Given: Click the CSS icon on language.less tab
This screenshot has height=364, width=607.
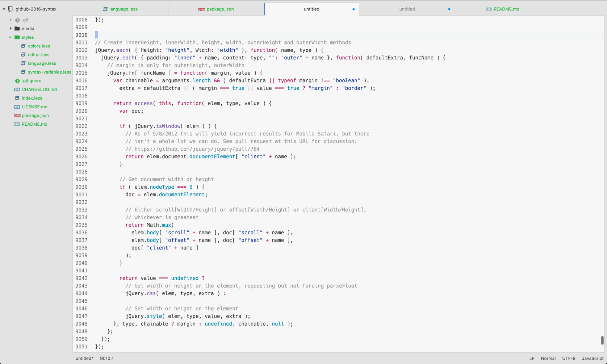Looking at the screenshot, I should [x=105, y=9].
